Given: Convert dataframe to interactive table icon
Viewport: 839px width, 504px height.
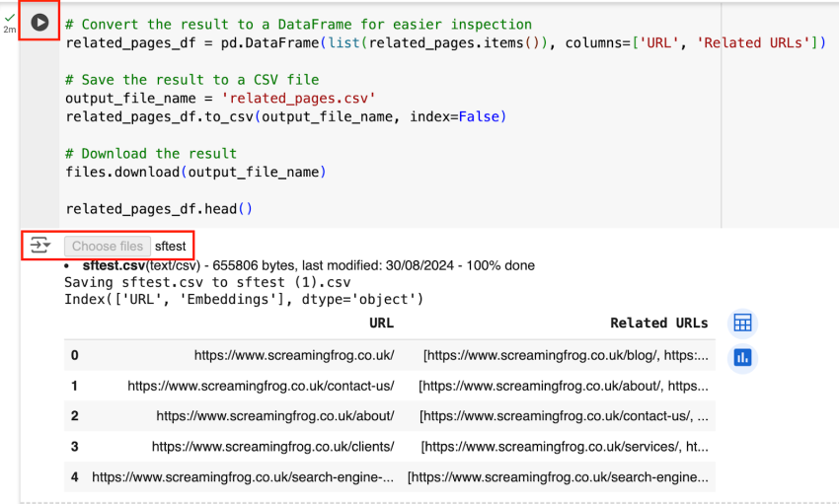Looking at the screenshot, I should [742, 323].
